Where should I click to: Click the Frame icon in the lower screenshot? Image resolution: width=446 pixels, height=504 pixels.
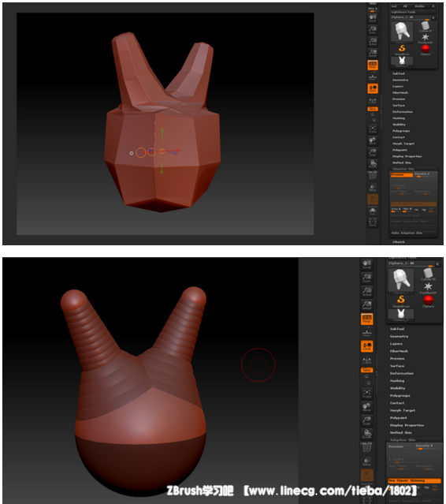[x=366, y=393]
